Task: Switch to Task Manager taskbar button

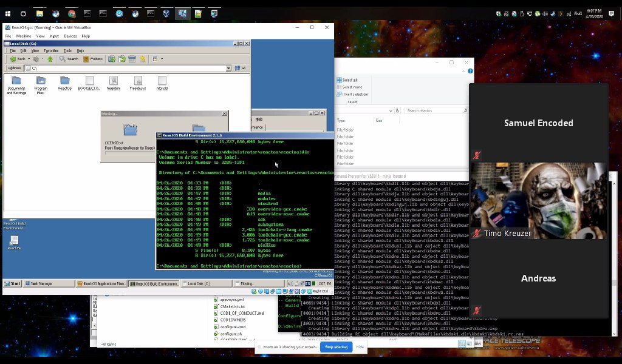Action: pos(49,283)
